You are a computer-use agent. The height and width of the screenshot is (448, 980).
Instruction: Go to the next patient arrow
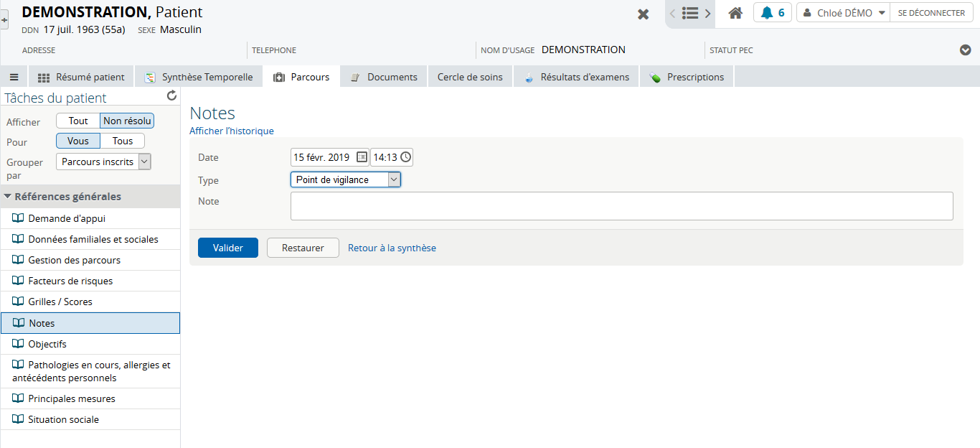tap(707, 13)
